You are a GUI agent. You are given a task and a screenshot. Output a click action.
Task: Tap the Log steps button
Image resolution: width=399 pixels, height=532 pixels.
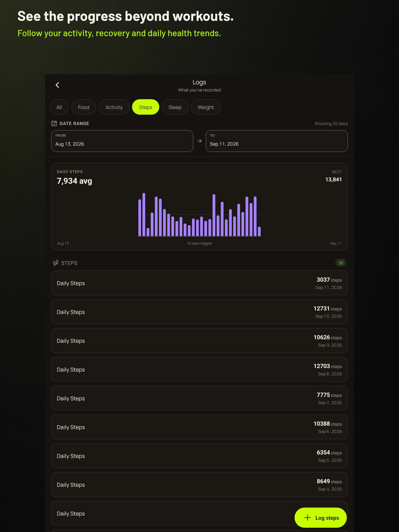[320, 517]
